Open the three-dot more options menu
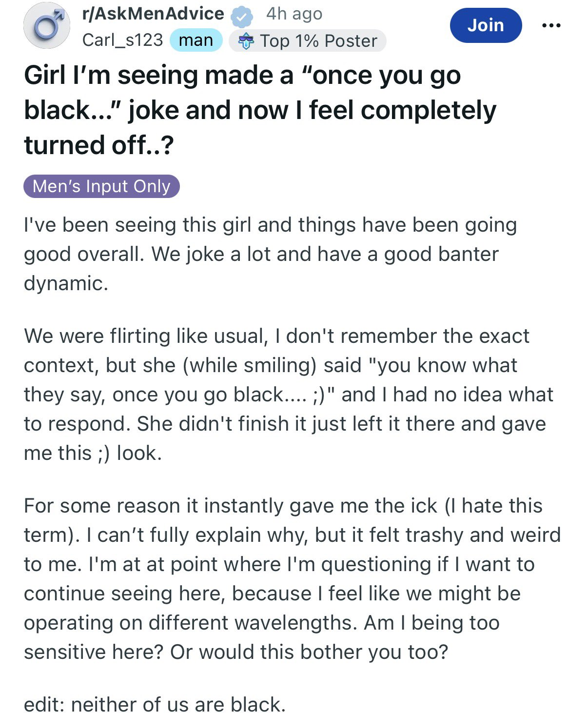Screen dimensions: 588x713 coord(551,25)
